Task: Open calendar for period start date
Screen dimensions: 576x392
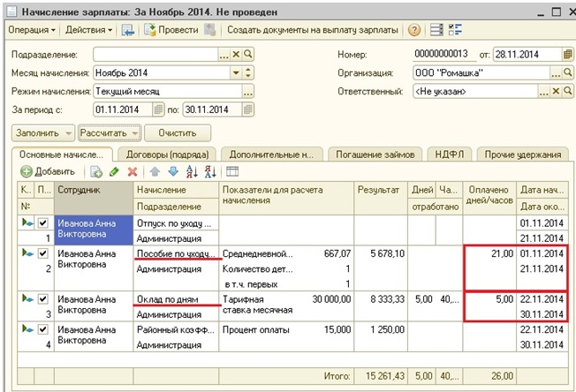Action: [158, 109]
